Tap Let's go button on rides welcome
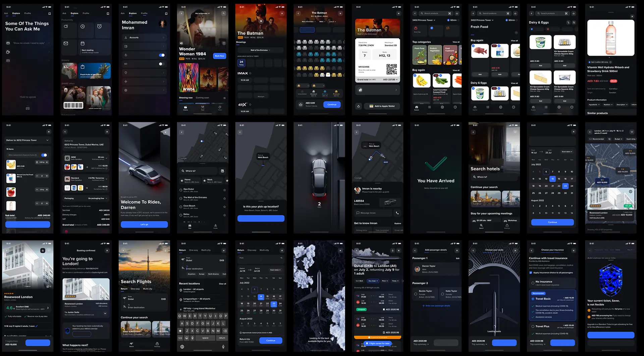644x356 pixels. [144, 225]
